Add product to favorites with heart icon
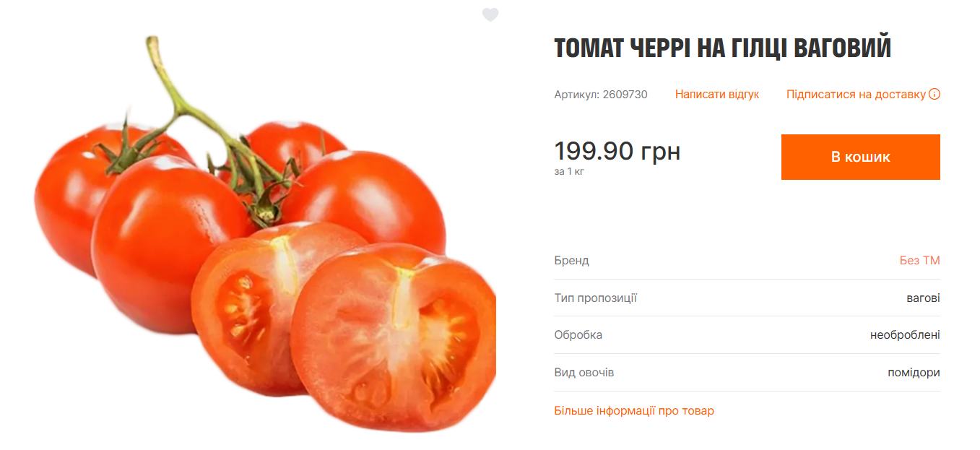 point(490,14)
